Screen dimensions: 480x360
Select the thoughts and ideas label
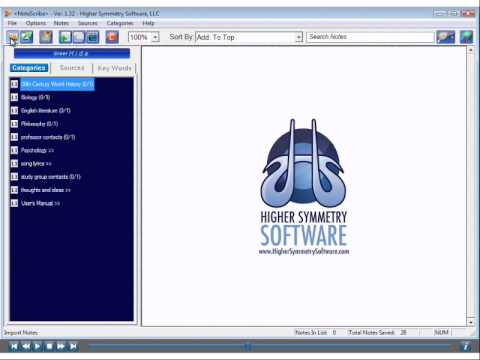[46, 190]
